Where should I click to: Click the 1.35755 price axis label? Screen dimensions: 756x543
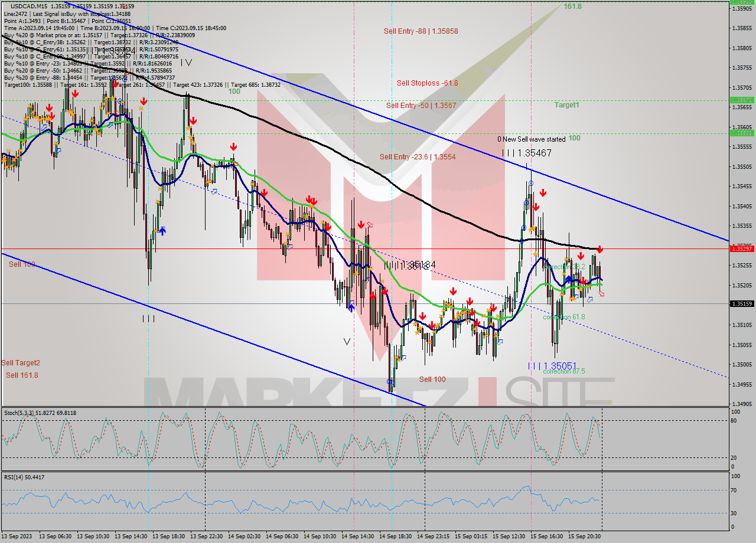point(742,68)
